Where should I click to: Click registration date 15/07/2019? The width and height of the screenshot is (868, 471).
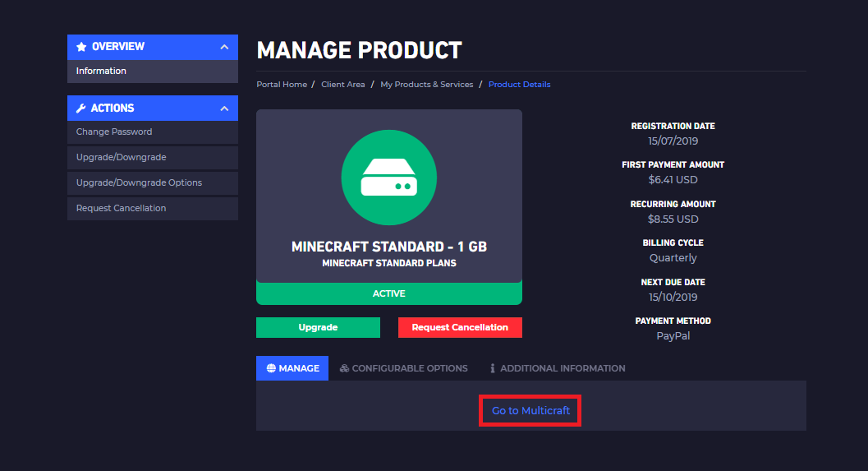[673, 141]
